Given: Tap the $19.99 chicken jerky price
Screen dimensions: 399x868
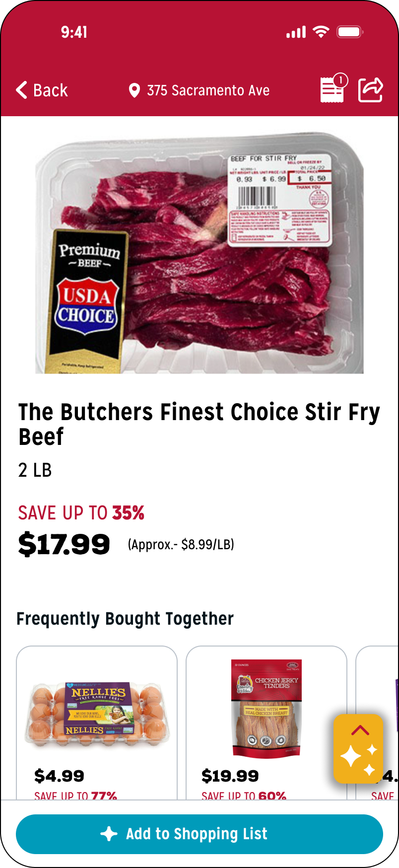Looking at the screenshot, I should [230, 776].
